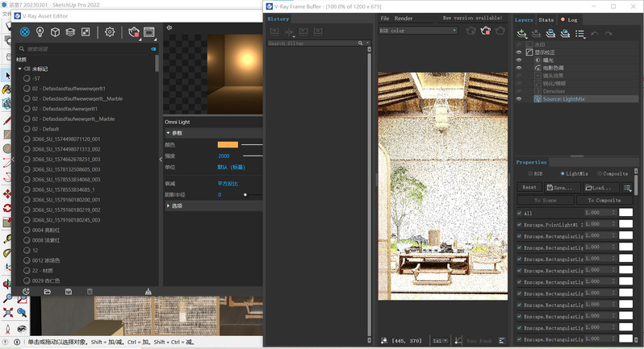Toggle visibility of Source: LightMix layer
The image size is (644, 349).
point(520,98)
